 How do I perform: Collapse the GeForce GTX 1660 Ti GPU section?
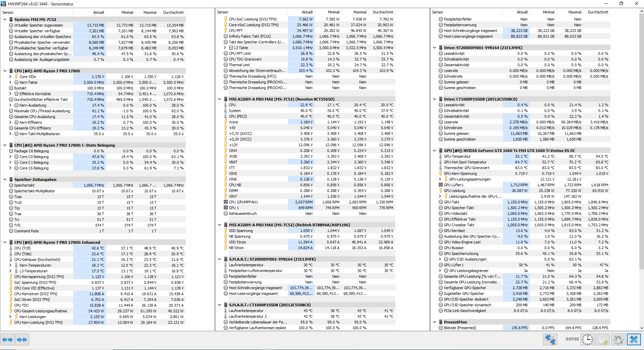434,151
